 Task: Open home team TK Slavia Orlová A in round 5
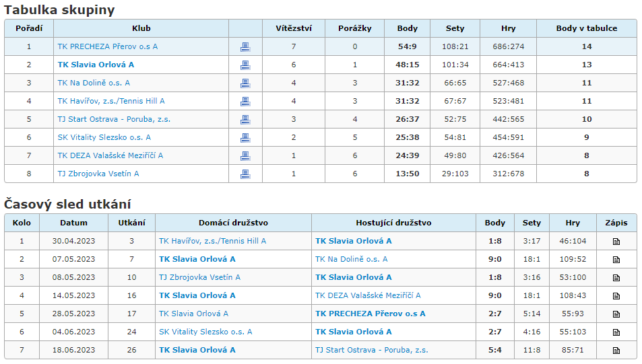coord(193,314)
